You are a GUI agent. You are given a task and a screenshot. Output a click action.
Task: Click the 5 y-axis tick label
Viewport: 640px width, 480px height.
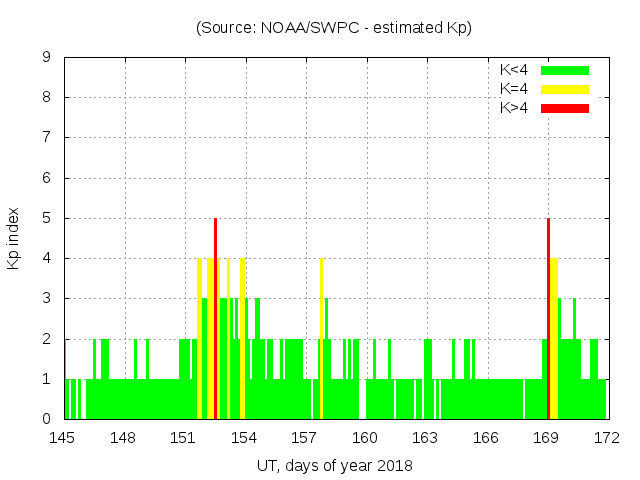47,219
